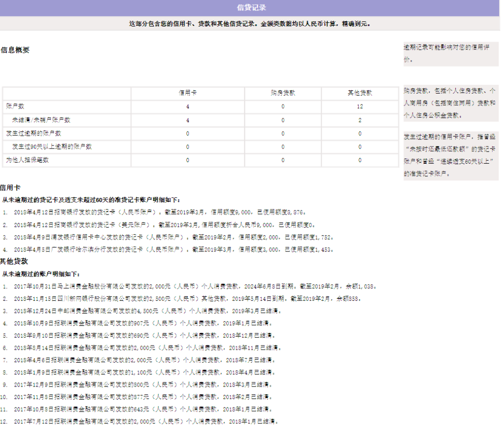504x437 pixels.
Task: Click 0 in '为他人担保笔数' 其他贷款 cell
Action: [360, 160]
